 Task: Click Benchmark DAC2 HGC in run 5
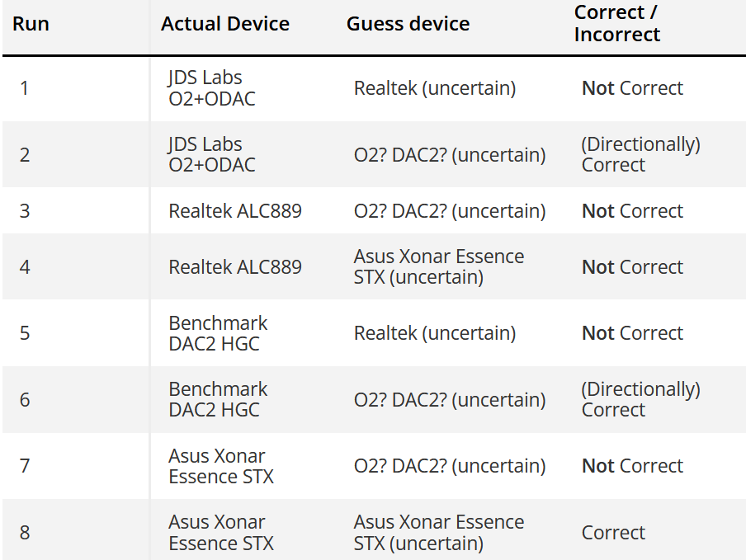pyautogui.click(x=218, y=333)
